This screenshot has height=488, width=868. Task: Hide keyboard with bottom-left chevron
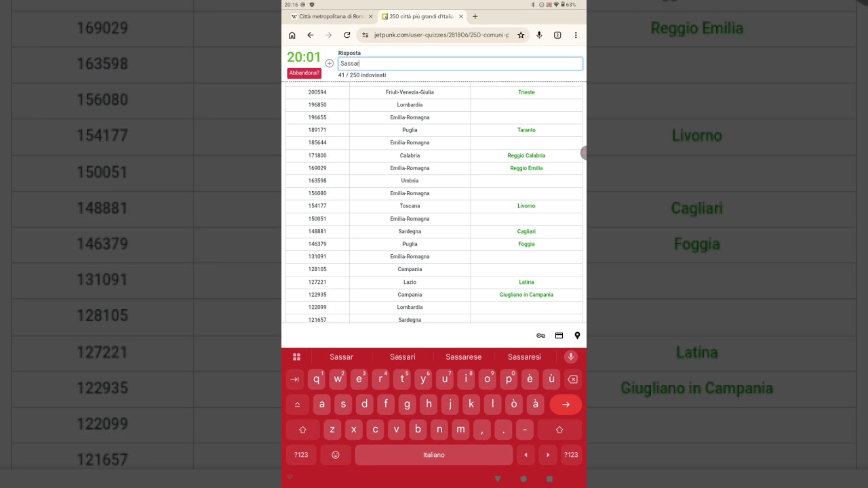tap(290, 478)
